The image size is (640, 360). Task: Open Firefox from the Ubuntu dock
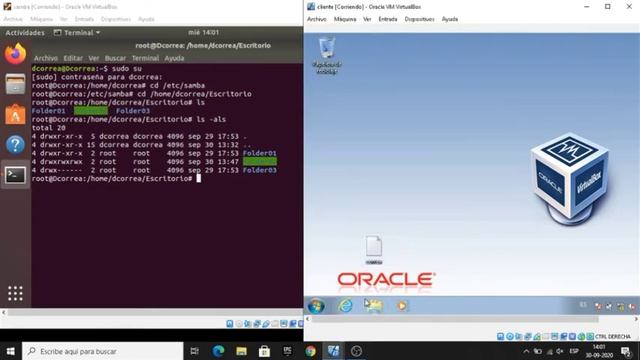(15, 54)
